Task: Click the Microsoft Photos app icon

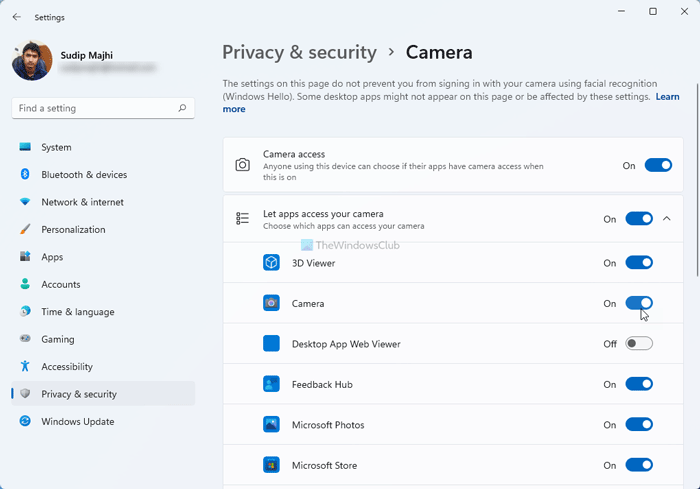Action: [x=271, y=425]
